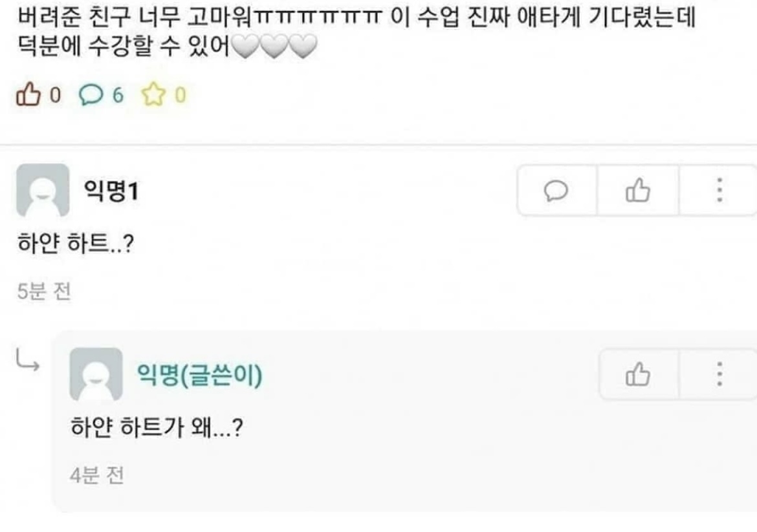Click the reply indent arrow icon
The height and width of the screenshot is (532, 757).
tap(28, 360)
